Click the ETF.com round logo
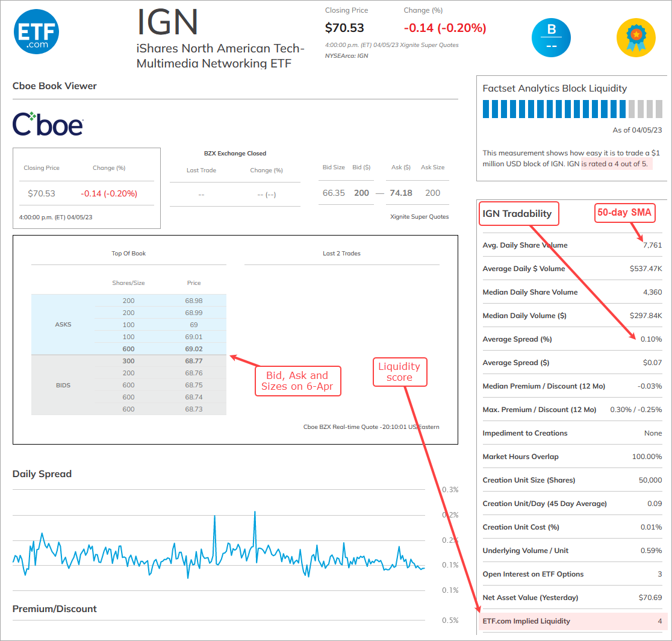 tap(36, 32)
